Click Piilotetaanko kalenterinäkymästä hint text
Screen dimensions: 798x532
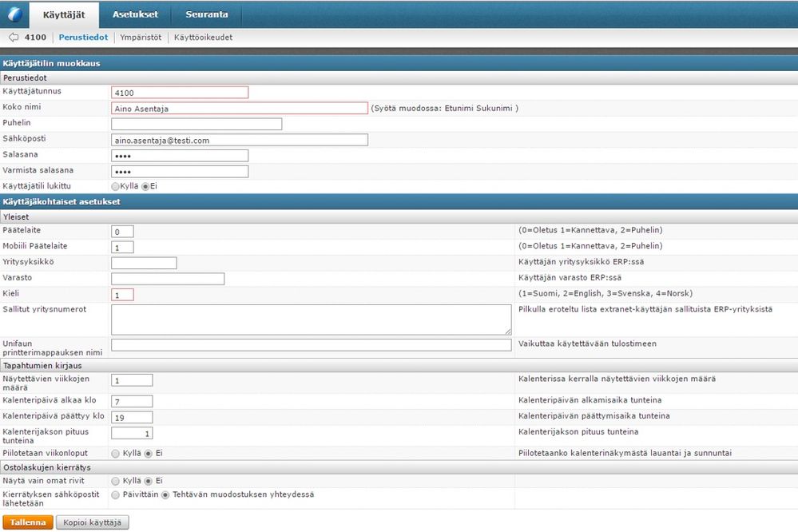click(625, 453)
